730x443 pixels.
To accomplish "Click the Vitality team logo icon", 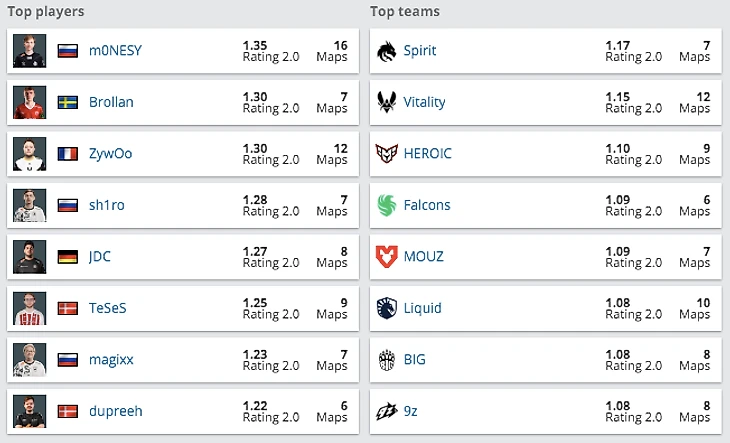I will pos(387,102).
